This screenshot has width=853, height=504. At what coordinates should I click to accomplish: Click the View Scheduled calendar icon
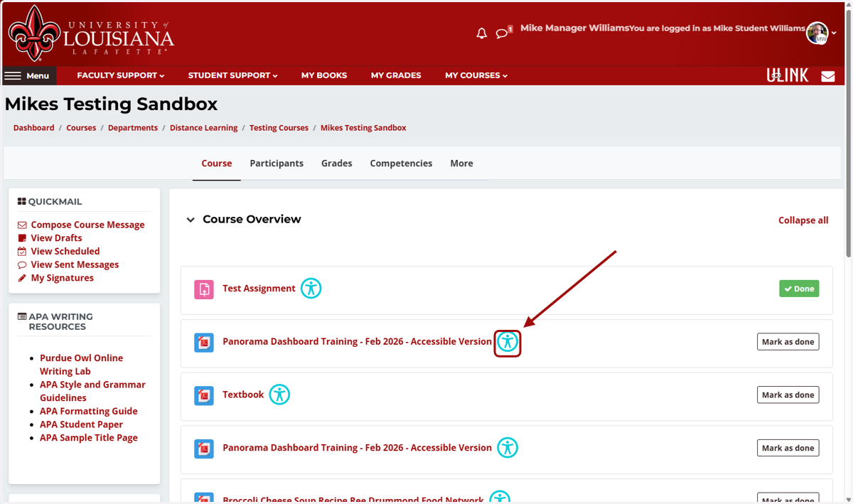point(22,252)
